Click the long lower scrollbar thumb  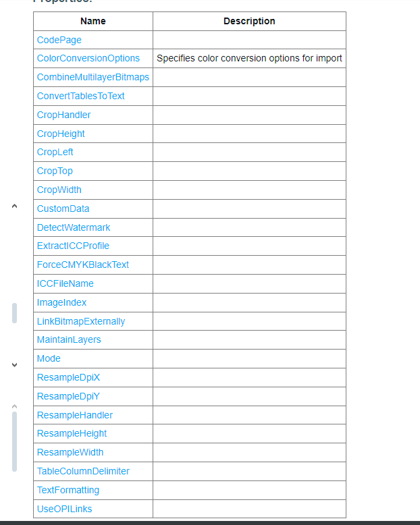14,441
